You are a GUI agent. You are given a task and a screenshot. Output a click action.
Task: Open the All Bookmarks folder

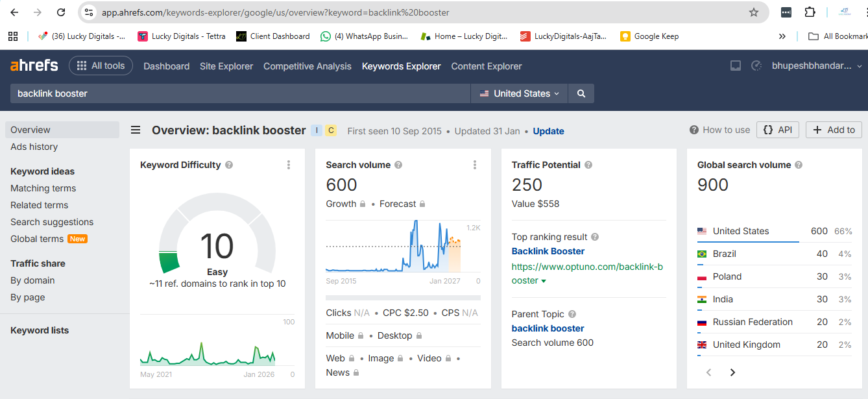click(838, 36)
